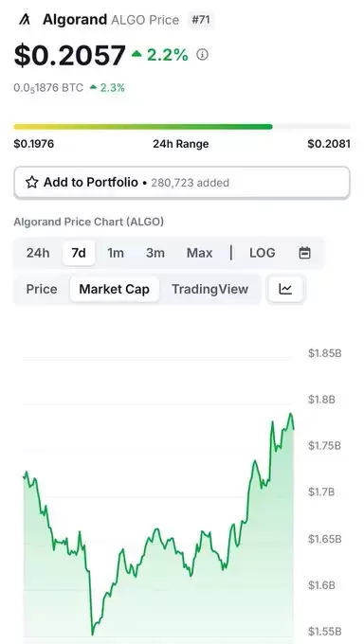Select the 1m time range
The image size is (364, 644).
(115, 253)
